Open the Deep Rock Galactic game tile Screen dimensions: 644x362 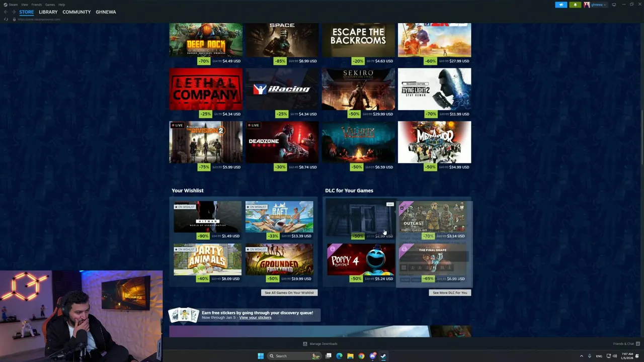coord(206,40)
